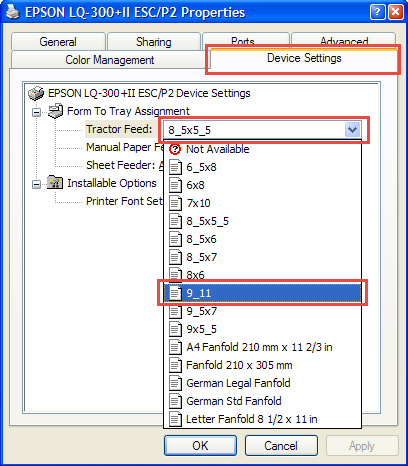Screen dimensions: 408x466
Task: Select EPSON LQ-300+II ESC/P2 Device Settings root
Action: [x=149, y=93]
